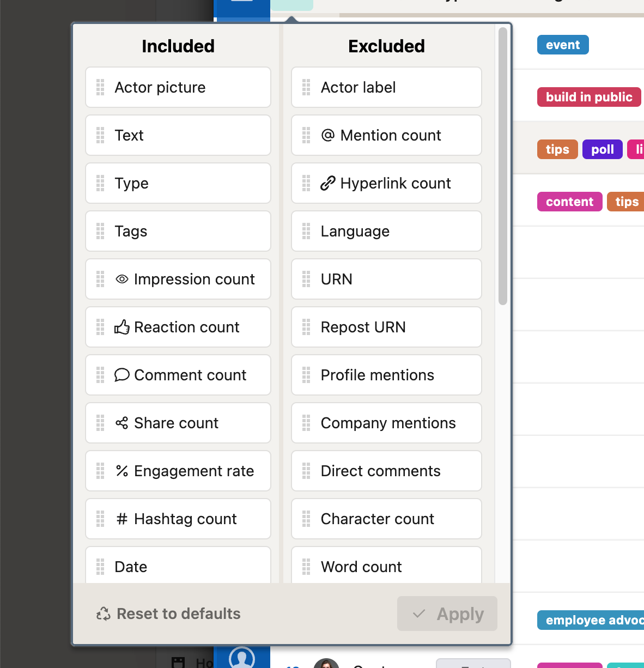Select the blue event tag
Viewport: 644px width, 668px height.
point(562,45)
